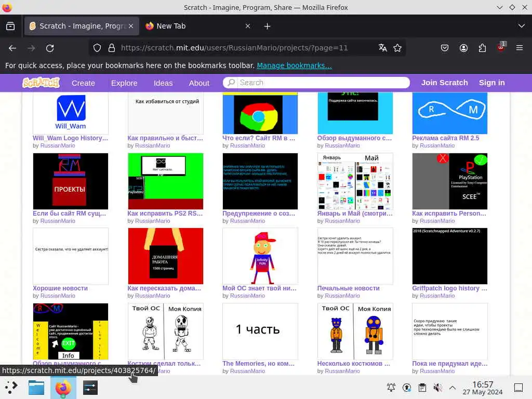Switch to the New Tab browser tab
The image size is (532, 399).
198,26
